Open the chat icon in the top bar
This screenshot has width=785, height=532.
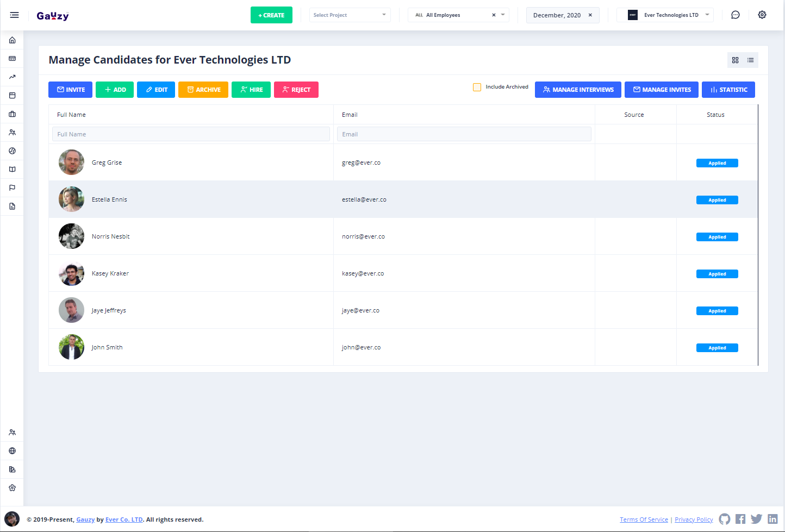click(x=735, y=15)
